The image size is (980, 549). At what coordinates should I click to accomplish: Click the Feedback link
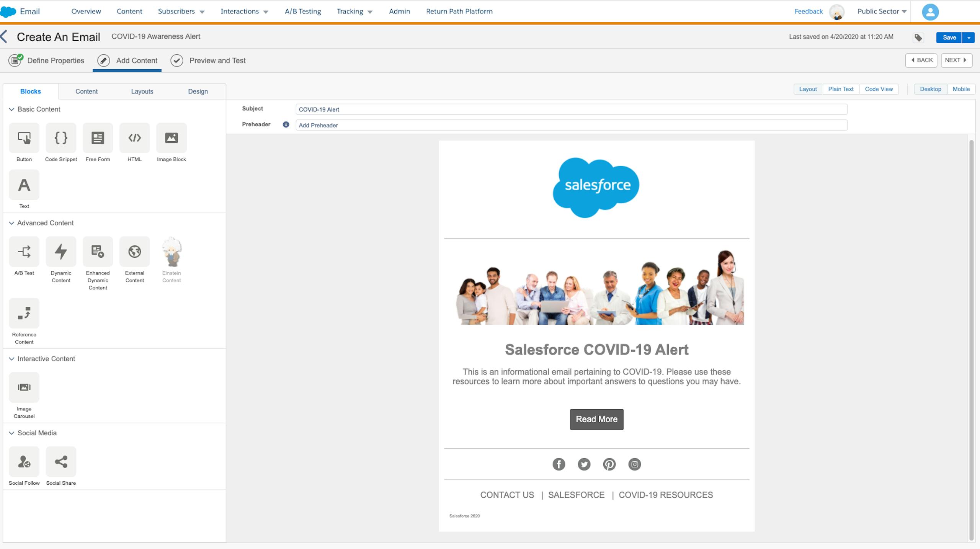click(808, 11)
